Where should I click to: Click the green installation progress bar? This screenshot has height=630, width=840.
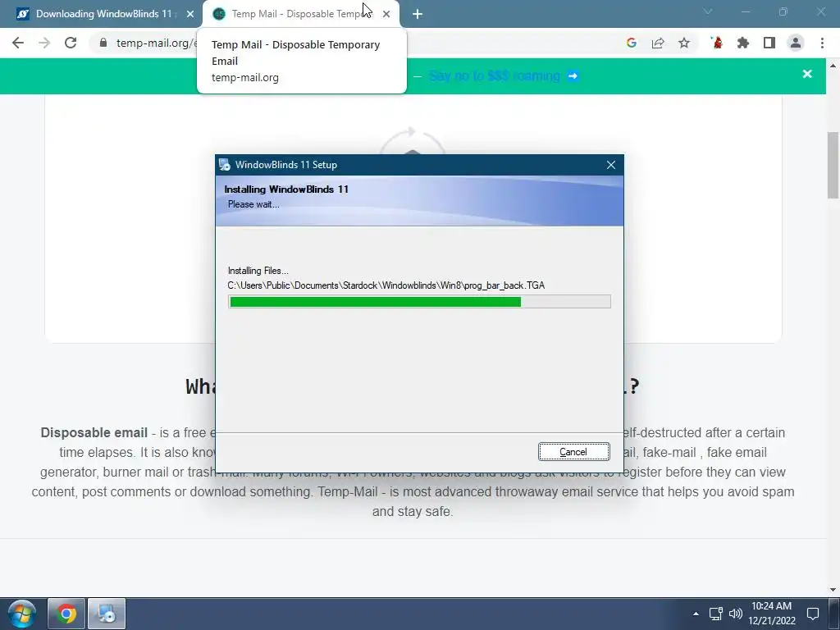click(419, 302)
